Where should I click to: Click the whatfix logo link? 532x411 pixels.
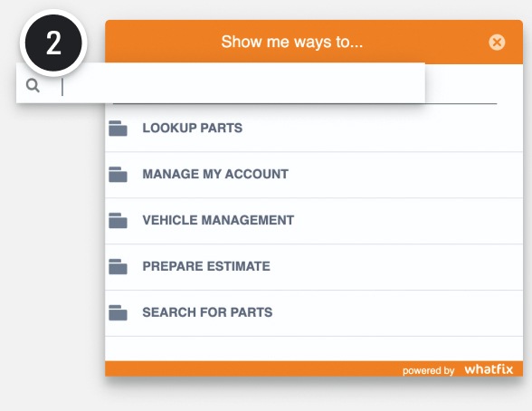pyautogui.click(x=489, y=369)
